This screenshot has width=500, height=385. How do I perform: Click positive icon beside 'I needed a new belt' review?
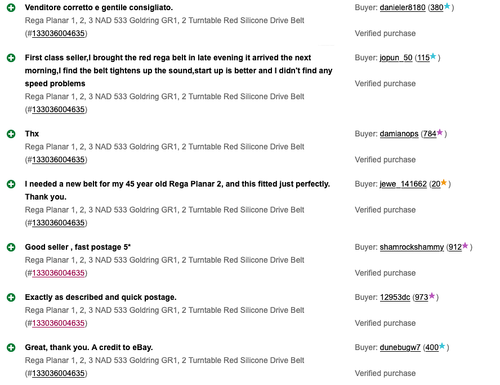(x=11, y=184)
